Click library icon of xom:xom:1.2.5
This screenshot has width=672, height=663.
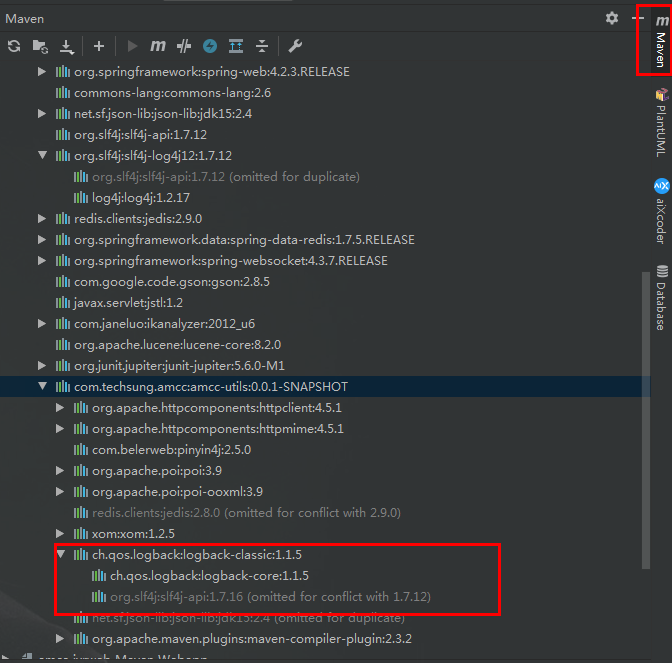[x=81, y=534]
